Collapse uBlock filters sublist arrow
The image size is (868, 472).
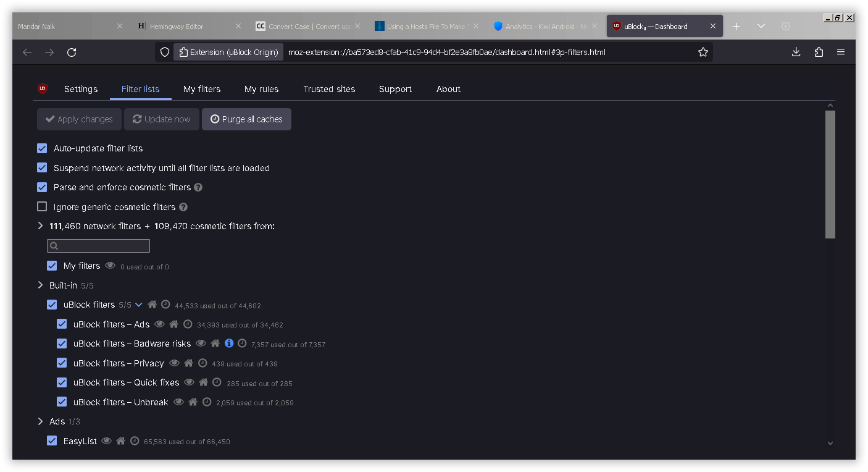point(138,305)
